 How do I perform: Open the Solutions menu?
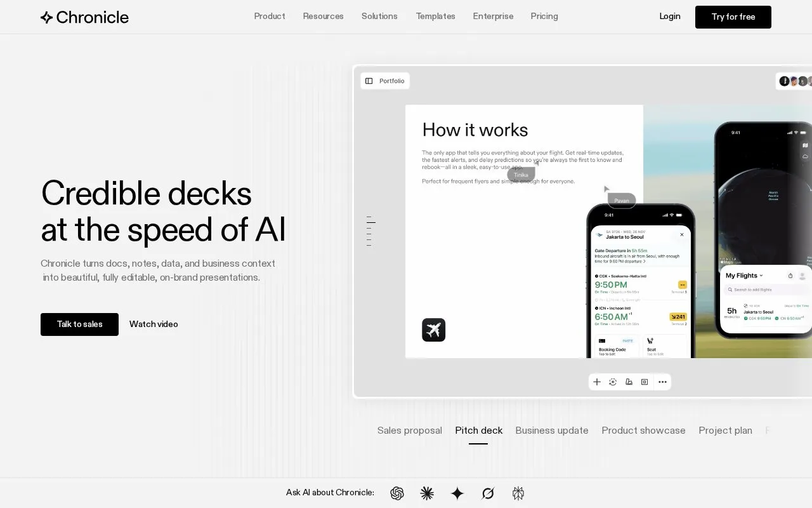[379, 17]
